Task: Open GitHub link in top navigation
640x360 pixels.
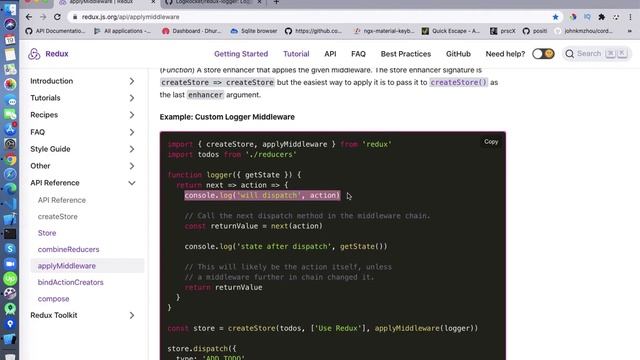Action: coord(458,54)
